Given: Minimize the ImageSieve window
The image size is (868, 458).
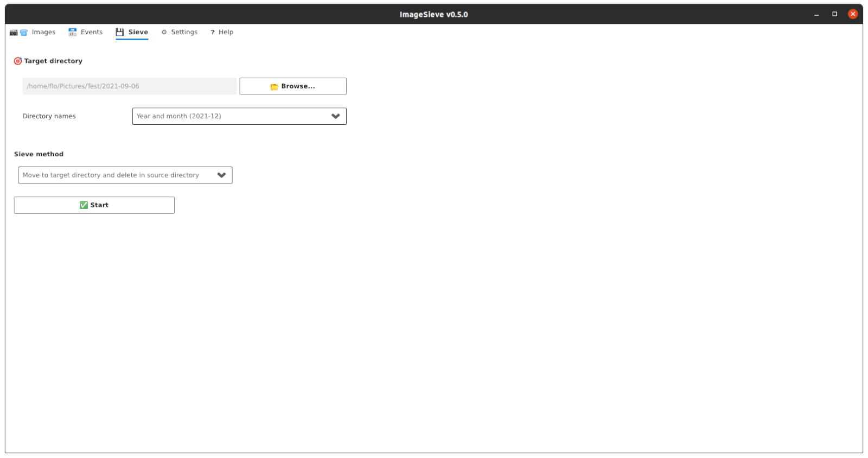Looking at the screenshot, I should pos(816,14).
